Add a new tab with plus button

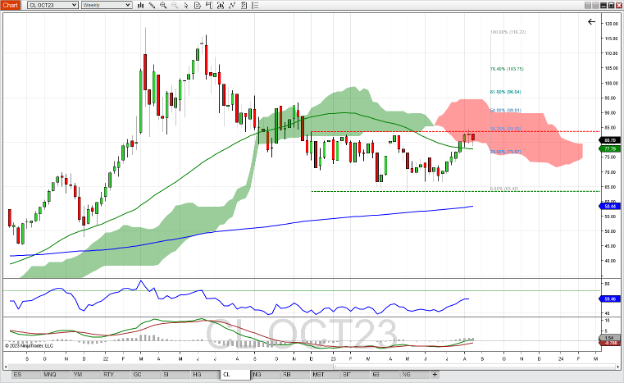435,374
